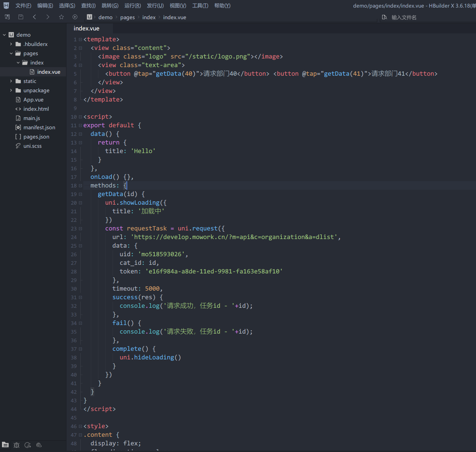Click the main.js file icon
This screenshot has height=452, width=476.
[18, 118]
